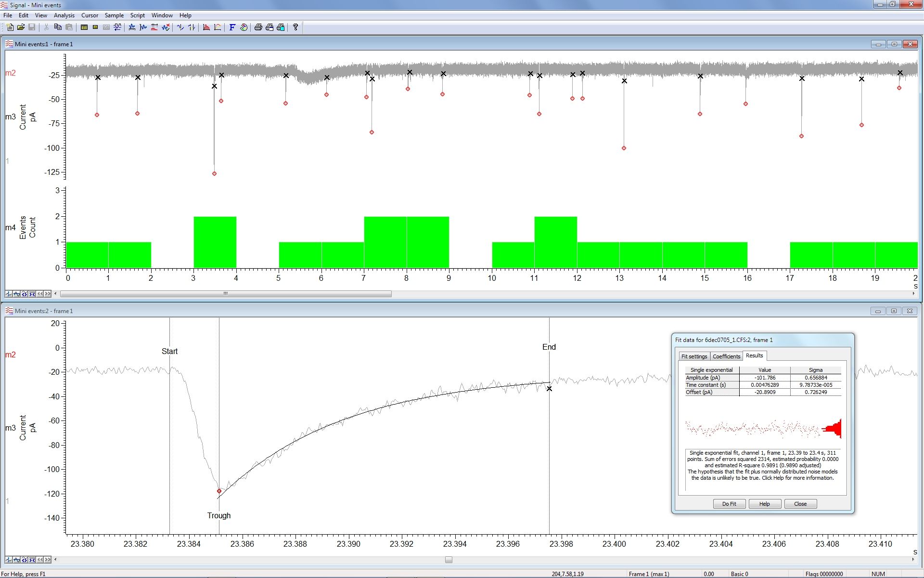The height and width of the screenshot is (578, 924).
Task: Click the upper window horizontal scrollbar thumb
Action: [x=225, y=294]
